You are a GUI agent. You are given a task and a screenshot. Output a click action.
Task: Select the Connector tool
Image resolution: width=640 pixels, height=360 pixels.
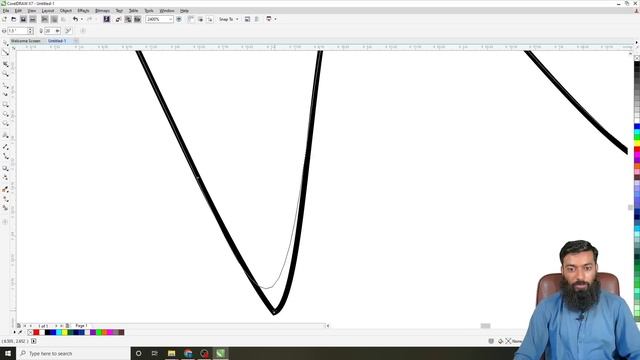(5, 156)
